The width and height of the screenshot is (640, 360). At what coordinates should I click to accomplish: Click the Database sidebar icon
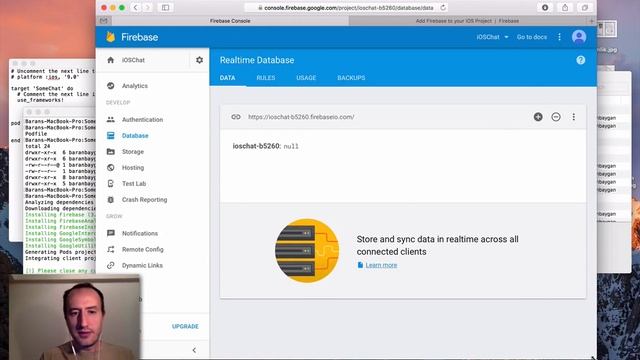[111, 136]
